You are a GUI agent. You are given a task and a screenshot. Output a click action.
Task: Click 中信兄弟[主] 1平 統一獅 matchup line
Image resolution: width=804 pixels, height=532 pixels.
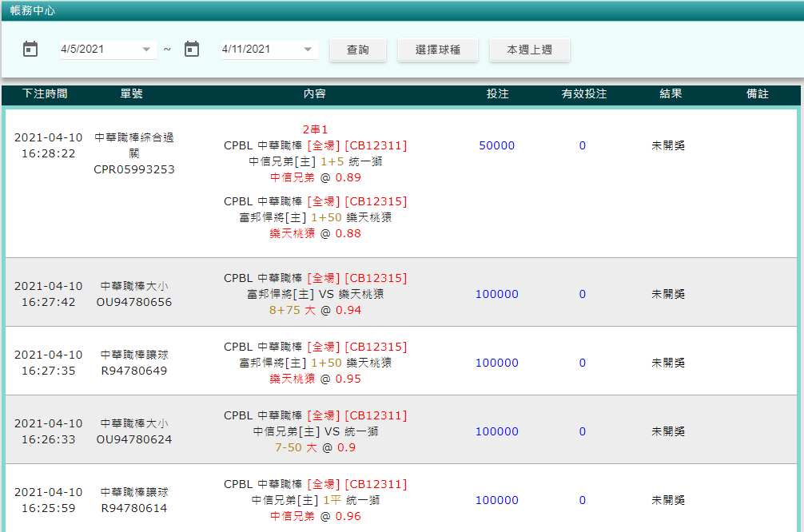coord(316,500)
